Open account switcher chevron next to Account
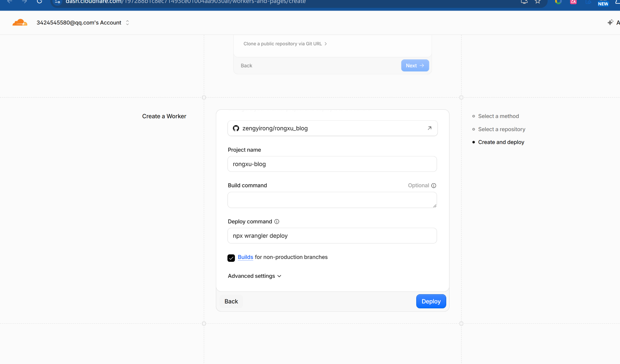 pyautogui.click(x=127, y=23)
